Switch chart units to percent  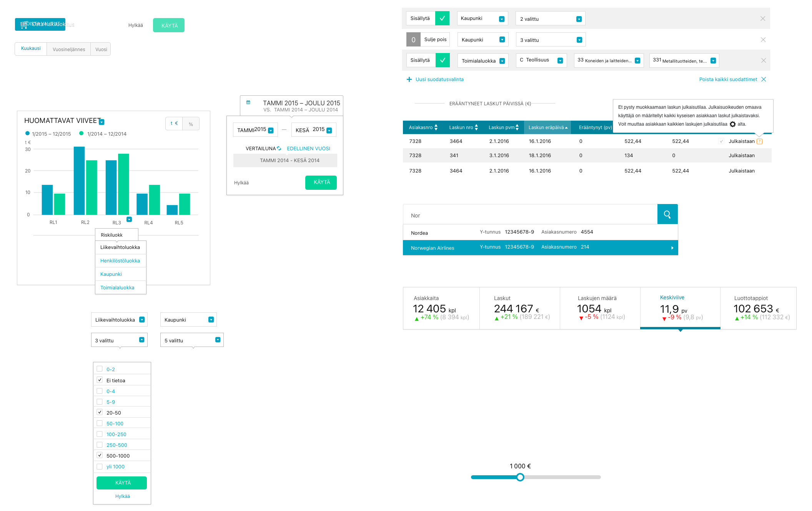click(x=191, y=124)
